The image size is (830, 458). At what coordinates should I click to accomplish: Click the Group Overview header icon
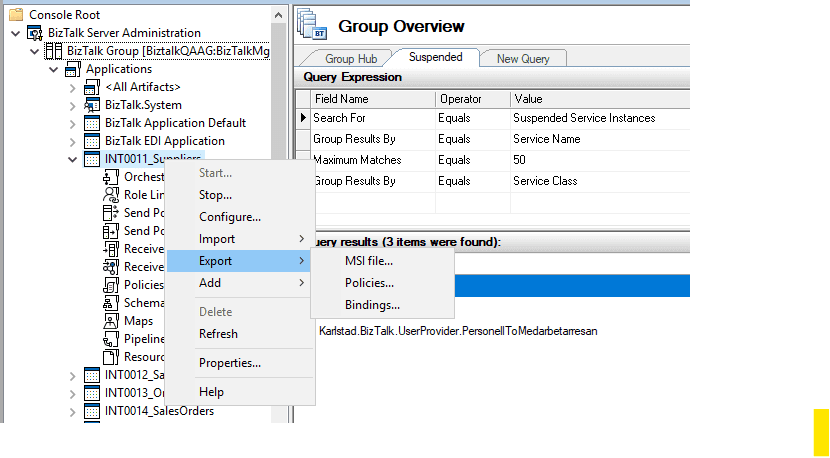(x=312, y=24)
